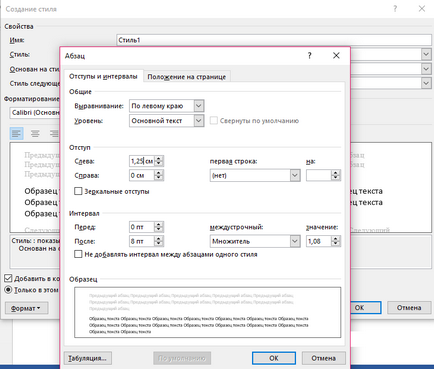This screenshot has width=434, height=369.
Task: Click Отмена in the Абзац dialog
Action: [323, 358]
